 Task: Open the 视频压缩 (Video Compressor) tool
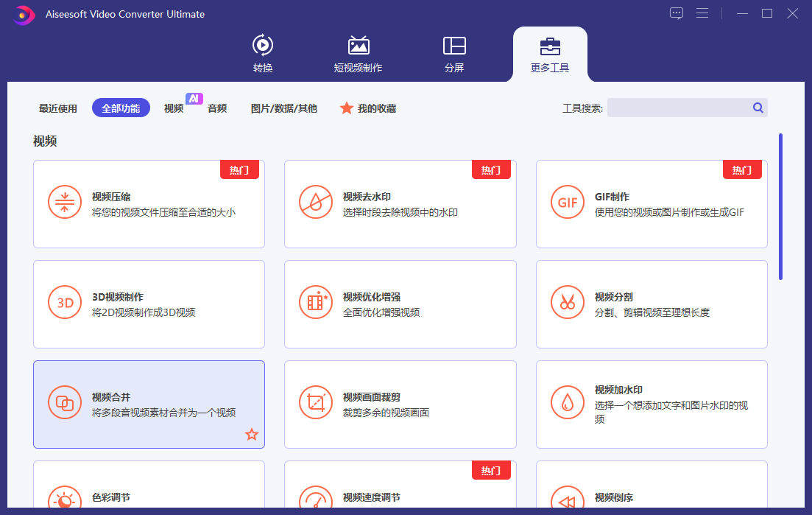click(149, 203)
